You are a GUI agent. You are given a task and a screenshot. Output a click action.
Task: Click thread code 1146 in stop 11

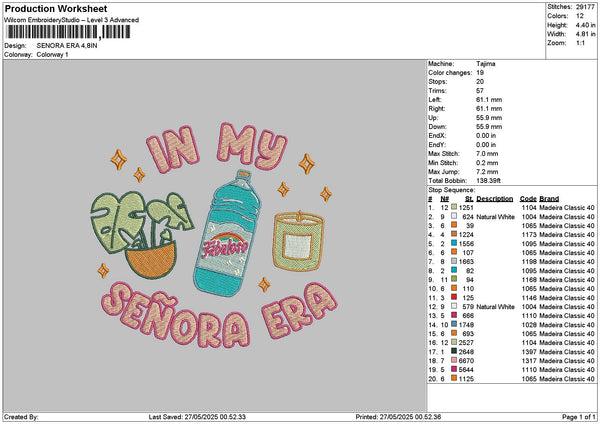pyautogui.click(x=529, y=298)
